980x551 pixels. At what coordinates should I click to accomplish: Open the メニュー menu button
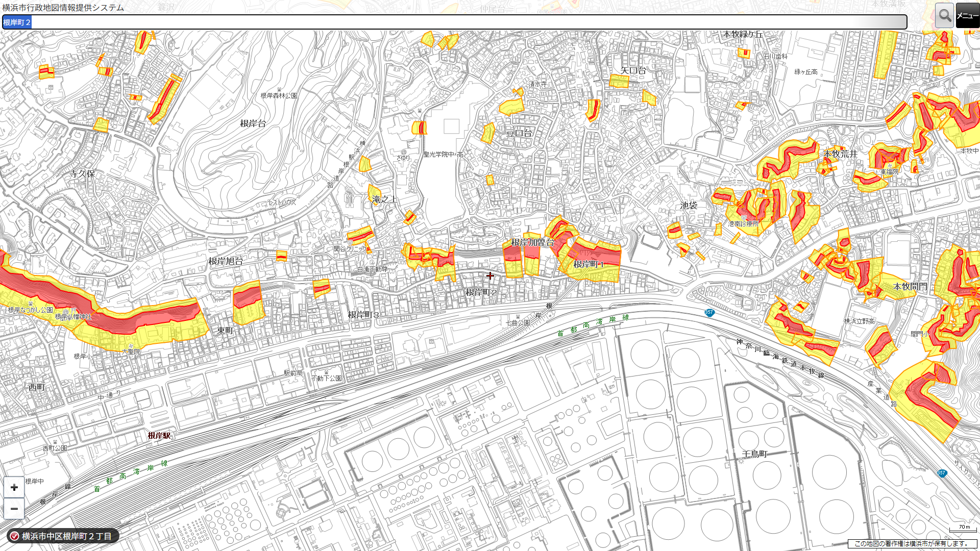[967, 16]
